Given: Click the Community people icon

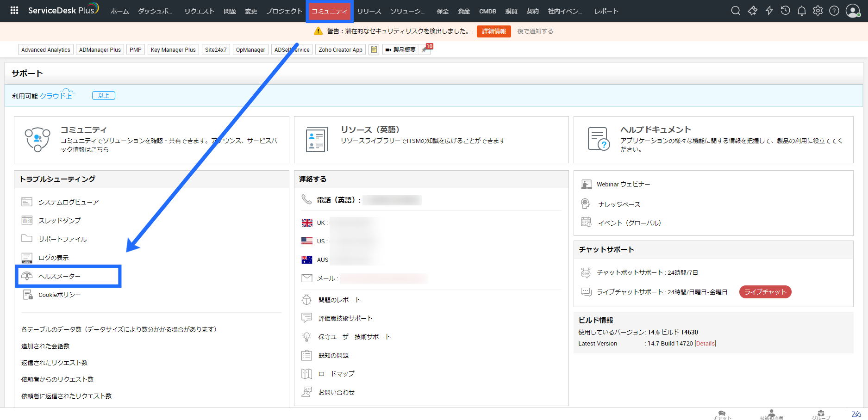Looking at the screenshot, I should (37, 139).
